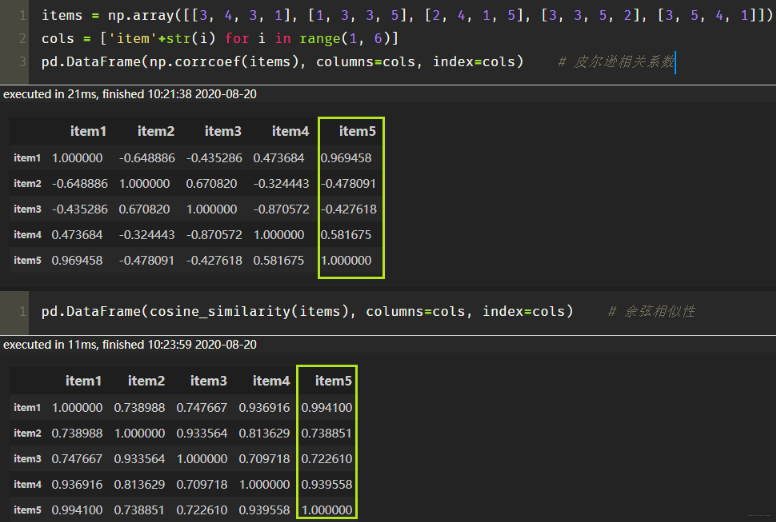This screenshot has height=522, width=776.
Task: Click 0.939558 in item5 row, item4 column
Action: (264, 510)
